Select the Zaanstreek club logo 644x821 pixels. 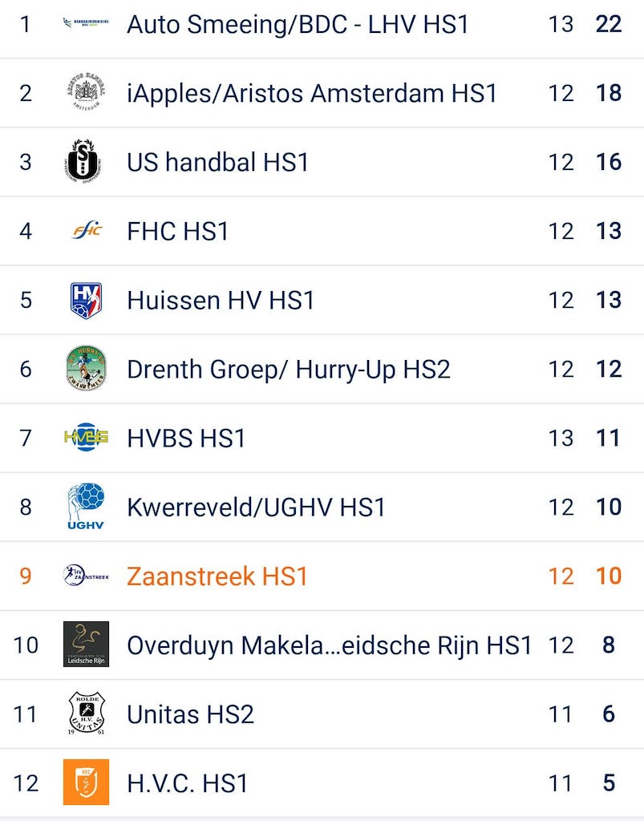click(x=86, y=576)
